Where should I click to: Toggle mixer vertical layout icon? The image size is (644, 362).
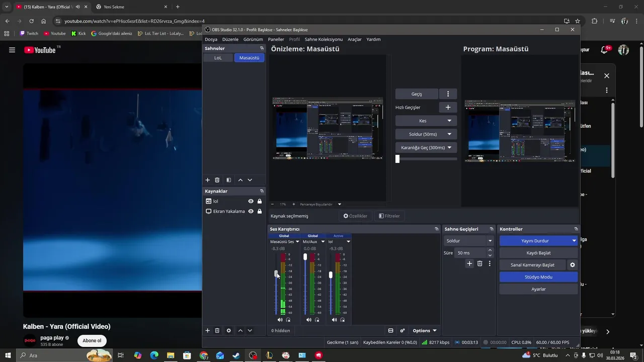390,330
